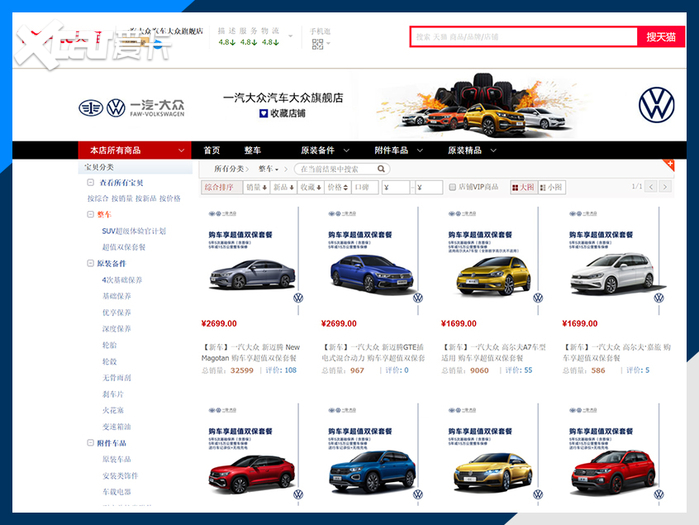Click the large VW emblem at banner right
Viewport: 699px width, 525px height.
[x=656, y=105]
